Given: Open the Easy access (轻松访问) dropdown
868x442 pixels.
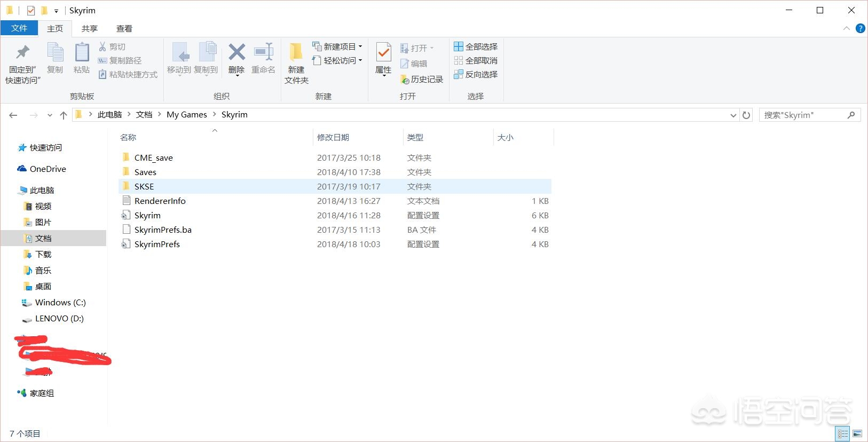Looking at the screenshot, I should click(x=337, y=60).
